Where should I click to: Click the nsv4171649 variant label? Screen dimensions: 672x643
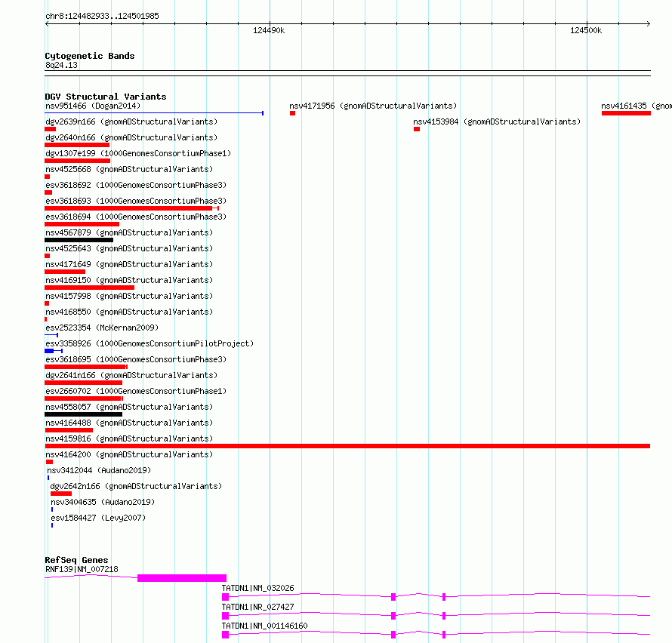129,264
